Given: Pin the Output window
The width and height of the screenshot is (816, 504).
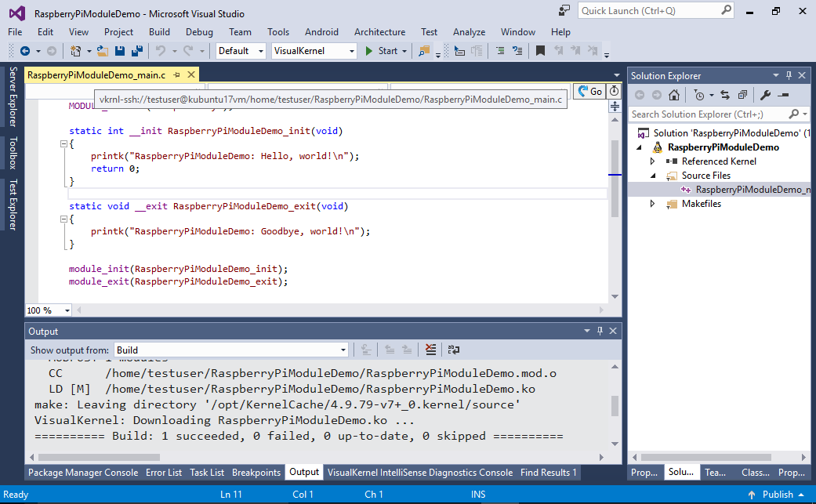Looking at the screenshot, I should 600,331.
